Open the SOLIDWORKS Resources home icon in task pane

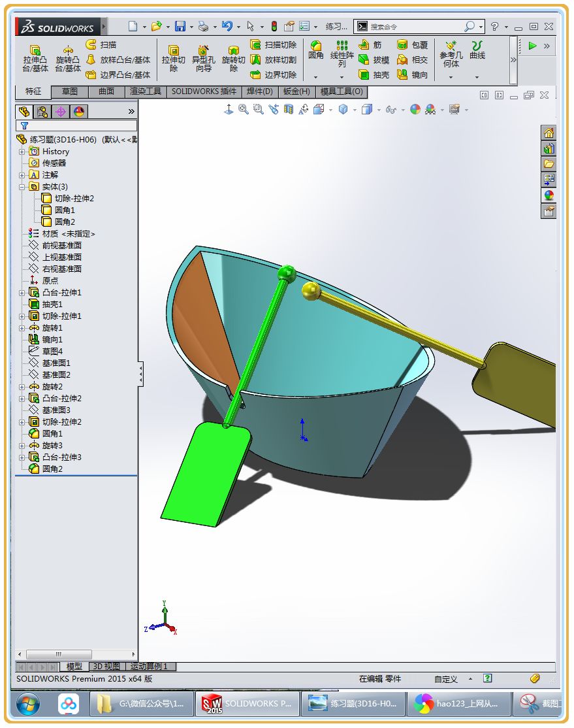(x=549, y=133)
